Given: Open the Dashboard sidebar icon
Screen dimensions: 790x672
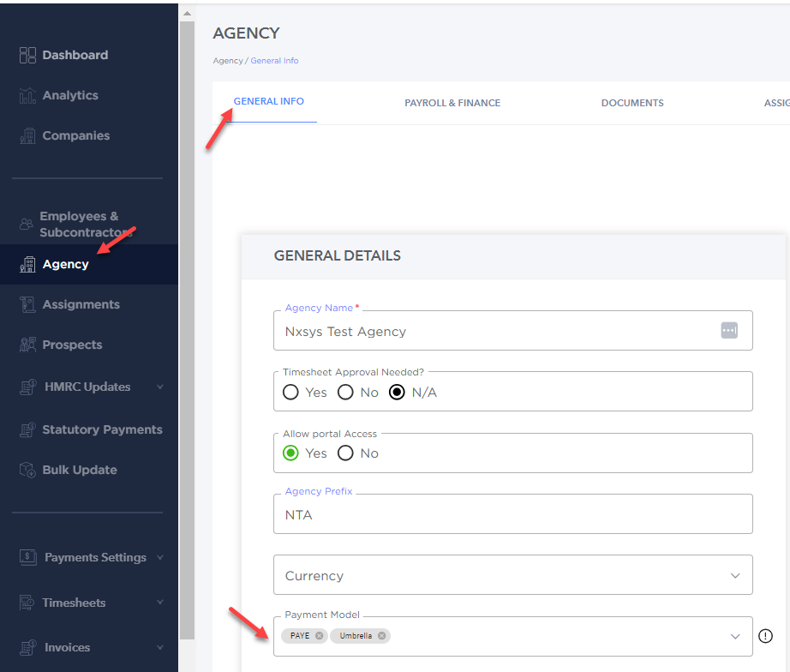Looking at the screenshot, I should (x=27, y=55).
